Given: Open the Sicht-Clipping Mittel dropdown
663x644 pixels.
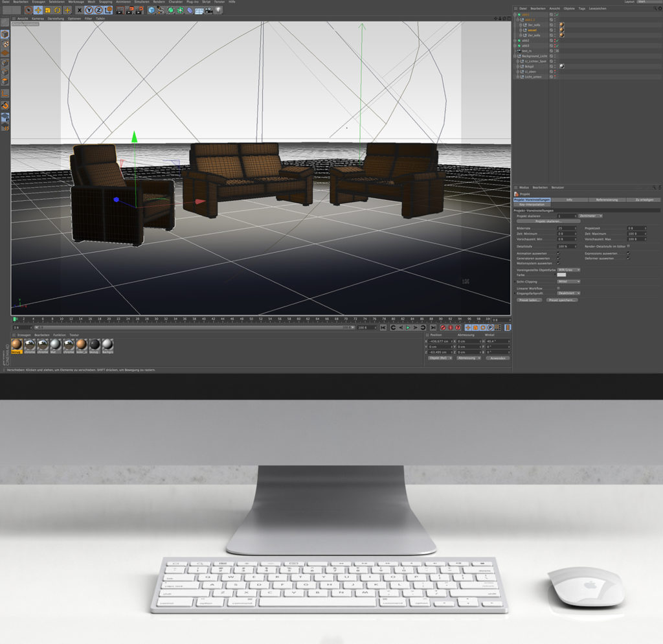Looking at the screenshot, I should point(568,282).
